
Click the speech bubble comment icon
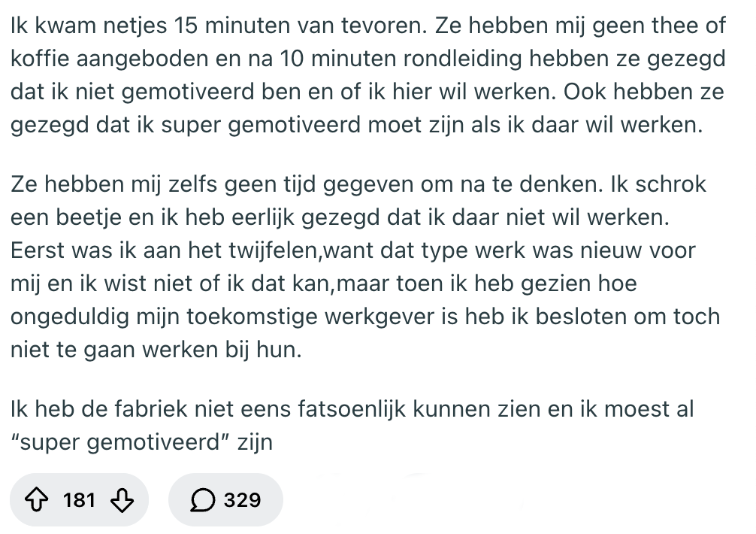[x=202, y=499]
